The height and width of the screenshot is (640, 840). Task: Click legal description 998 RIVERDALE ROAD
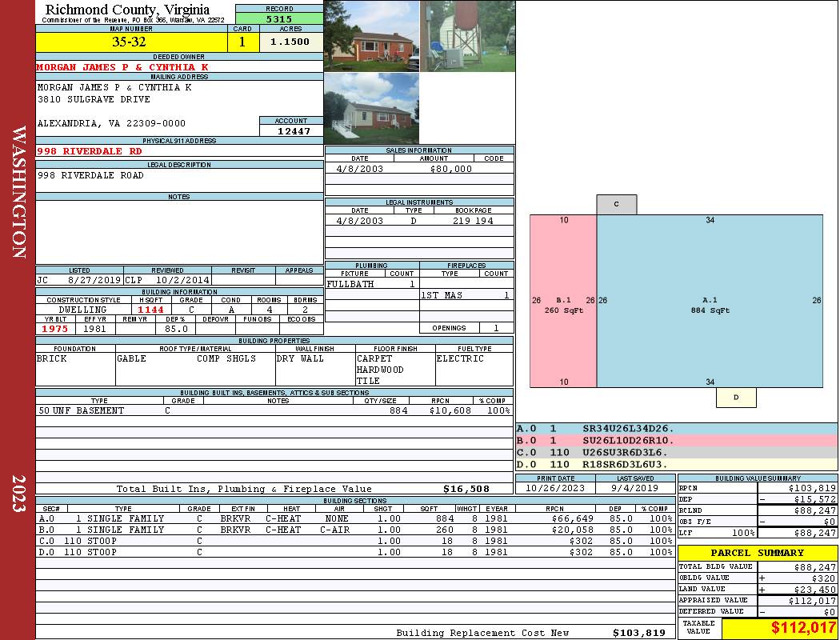90,175
